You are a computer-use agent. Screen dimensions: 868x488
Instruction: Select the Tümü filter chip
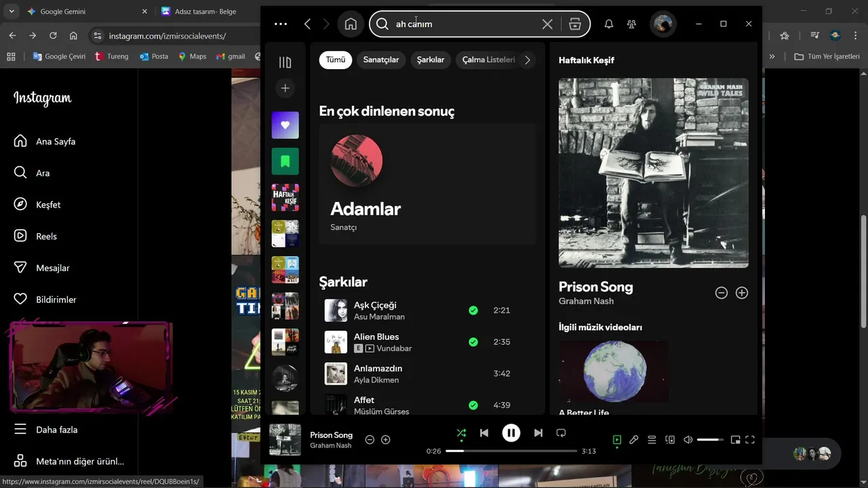click(x=336, y=60)
